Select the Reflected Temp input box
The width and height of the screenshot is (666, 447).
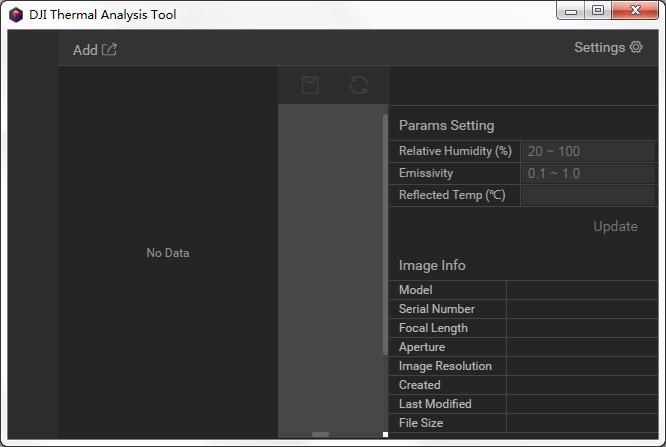coord(588,195)
